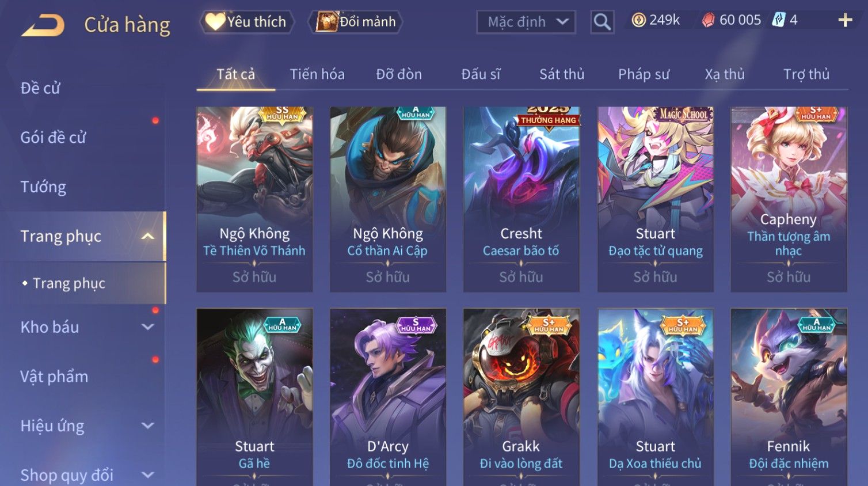Open Tướng in the sidebar

(43, 187)
